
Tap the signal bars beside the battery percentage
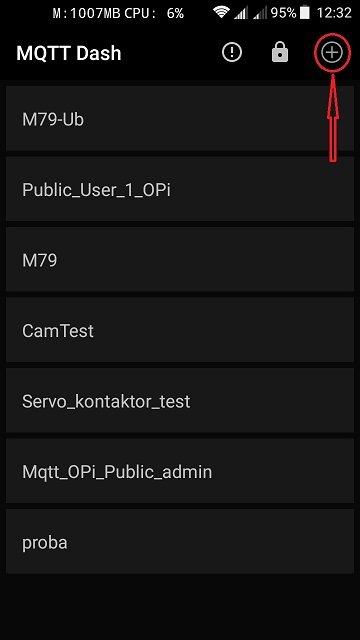(260, 13)
